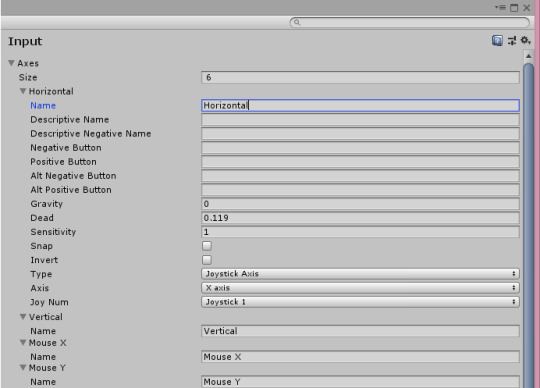Close the Input settings window

[x=527, y=8]
